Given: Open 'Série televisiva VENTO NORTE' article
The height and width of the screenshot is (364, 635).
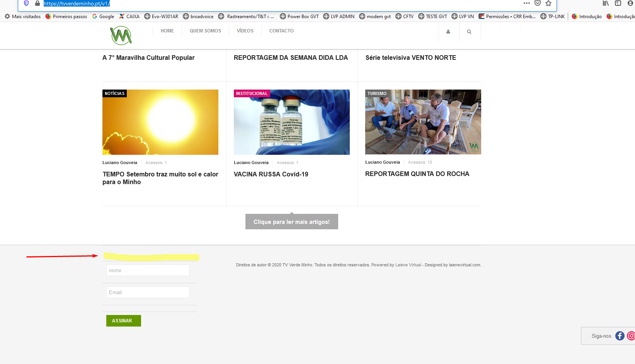Looking at the screenshot, I should (411, 58).
